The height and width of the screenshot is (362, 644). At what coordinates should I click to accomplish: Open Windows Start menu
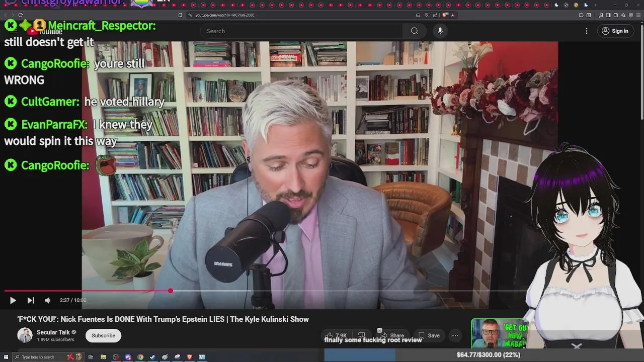tap(6, 357)
